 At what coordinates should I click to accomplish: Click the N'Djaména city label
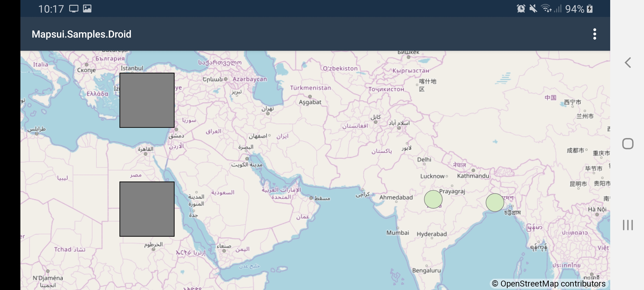coord(48,278)
